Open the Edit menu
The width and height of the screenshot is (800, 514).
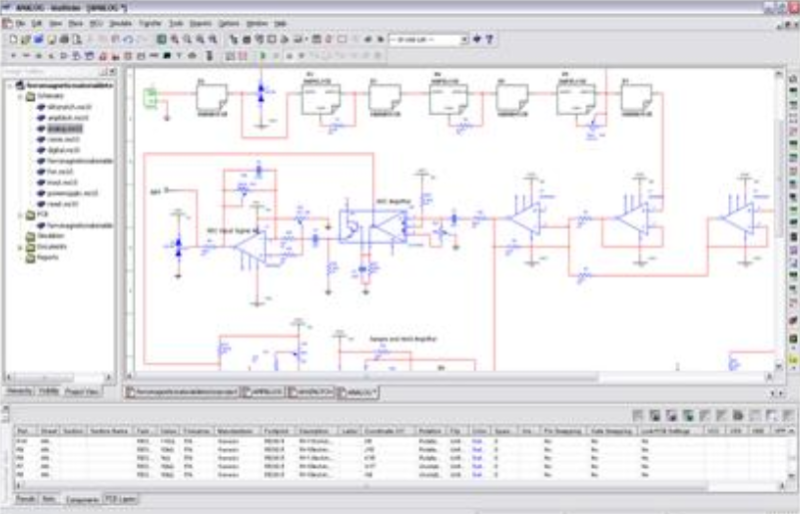(x=37, y=23)
